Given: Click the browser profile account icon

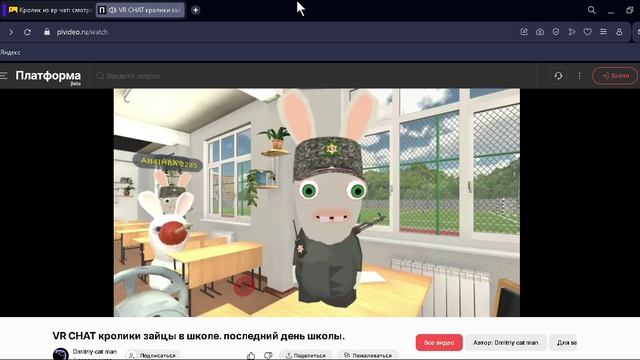Looking at the screenshot, I should coord(619,32).
